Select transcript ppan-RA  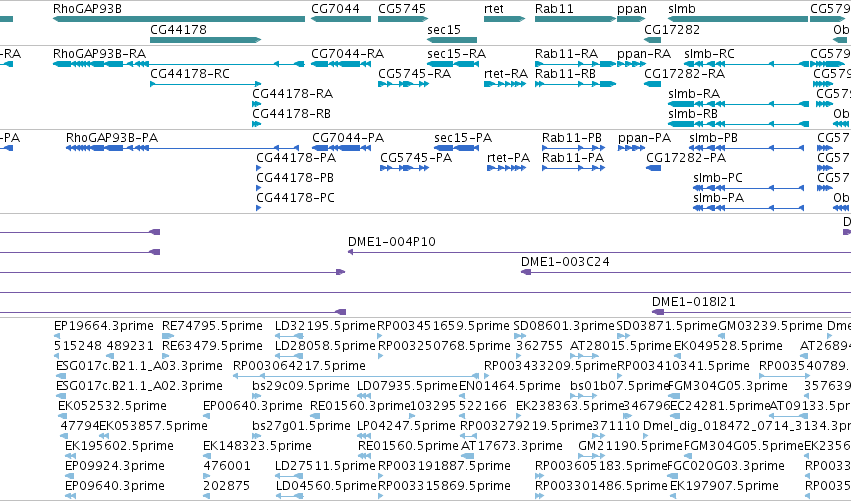pyautogui.click(x=644, y=54)
